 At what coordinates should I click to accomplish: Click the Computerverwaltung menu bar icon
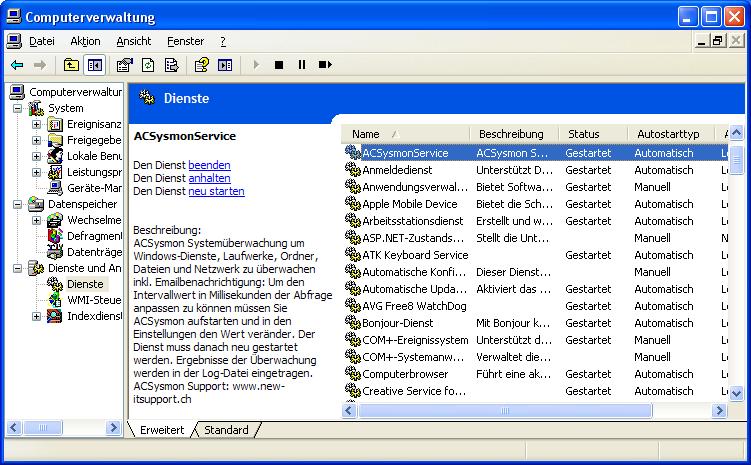point(14,41)
